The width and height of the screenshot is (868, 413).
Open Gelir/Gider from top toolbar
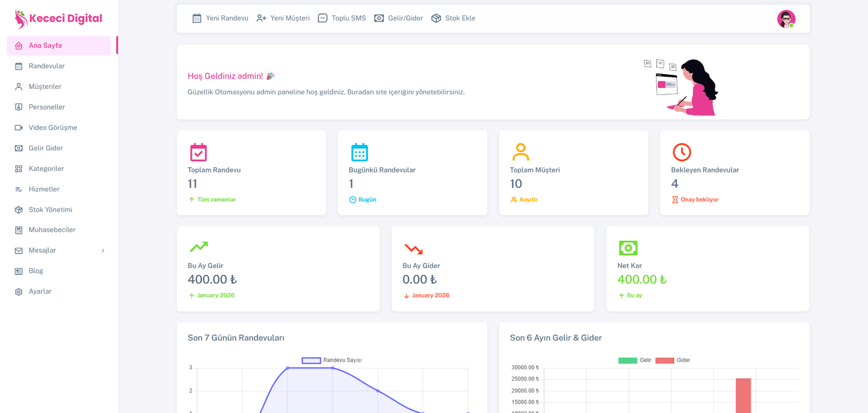coord(399,18)
